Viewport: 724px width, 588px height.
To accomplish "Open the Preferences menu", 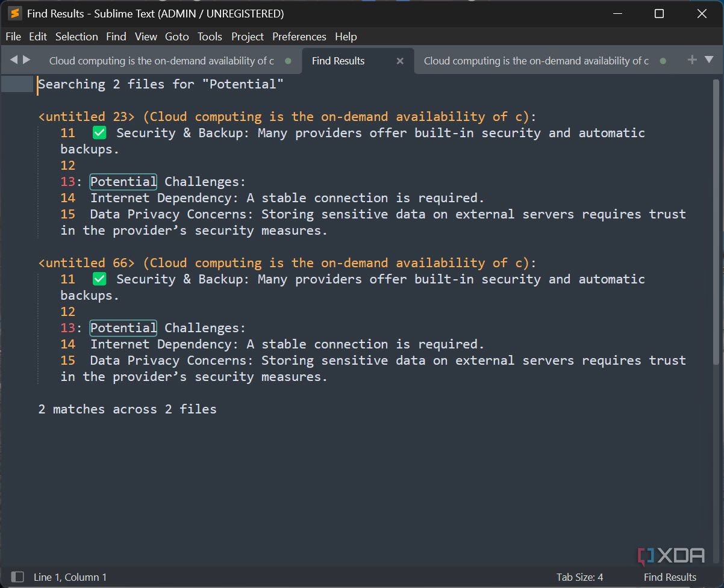I will pyautogui.click(x=299, y=37).
